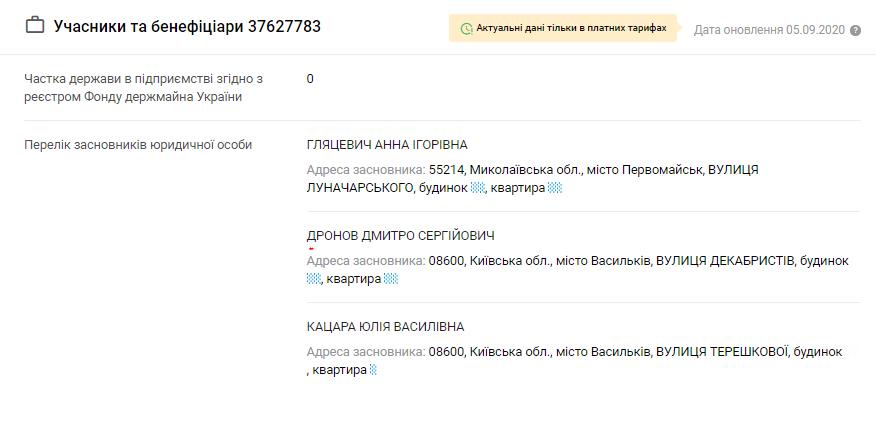
Task: Open founder ГЛЯЦЕВИЧ АННА ІГОРІВНА
Action: [387, 145]
